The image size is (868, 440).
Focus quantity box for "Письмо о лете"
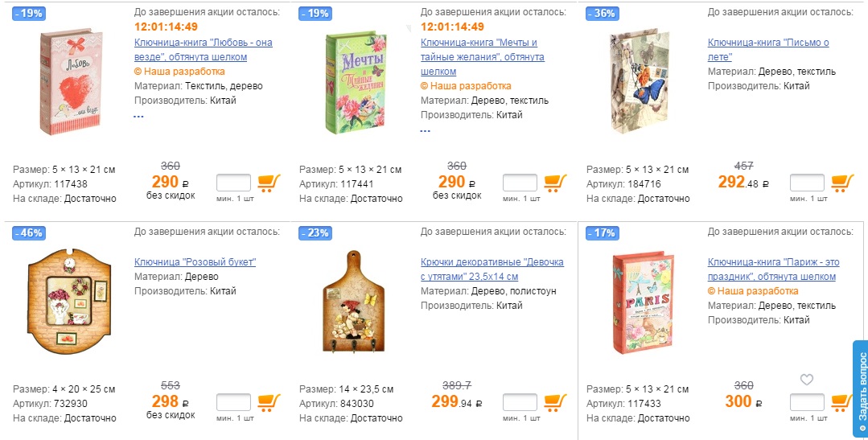807,183
